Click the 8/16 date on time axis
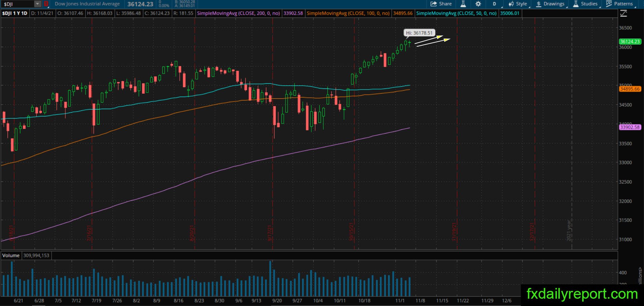 pyautogui.click(x=179, y=300)
